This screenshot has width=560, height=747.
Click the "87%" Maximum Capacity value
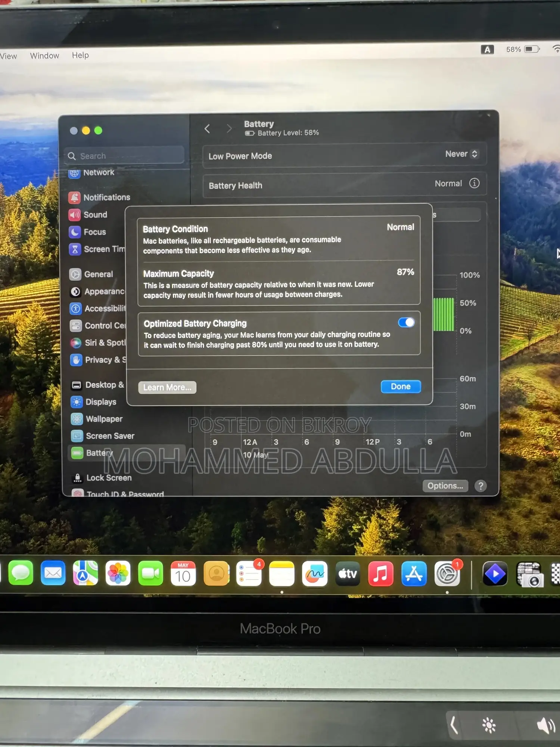405,272
